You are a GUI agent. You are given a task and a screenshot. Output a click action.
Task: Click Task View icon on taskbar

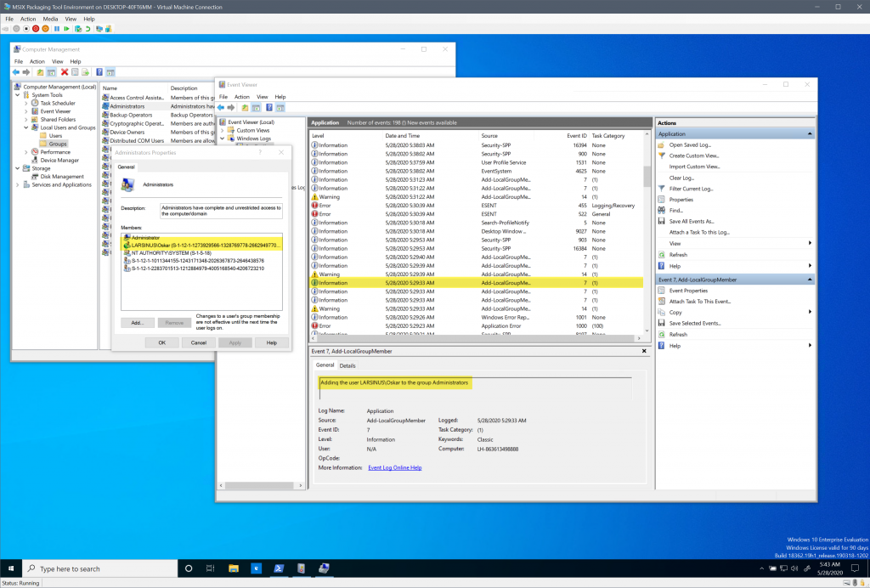211,568
